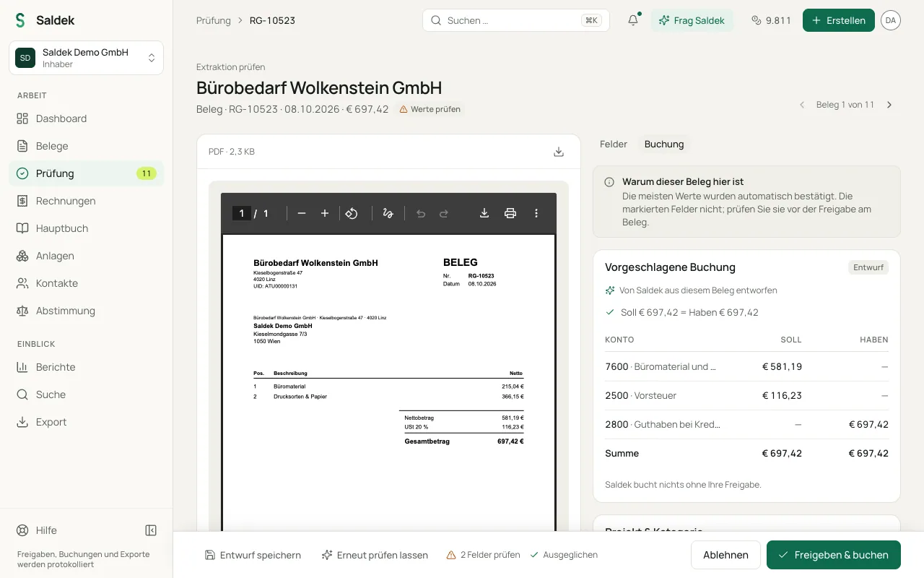924x578 pixels.
Task: Open Dashboard in the sidebar
Action: (x=86, y=118)
